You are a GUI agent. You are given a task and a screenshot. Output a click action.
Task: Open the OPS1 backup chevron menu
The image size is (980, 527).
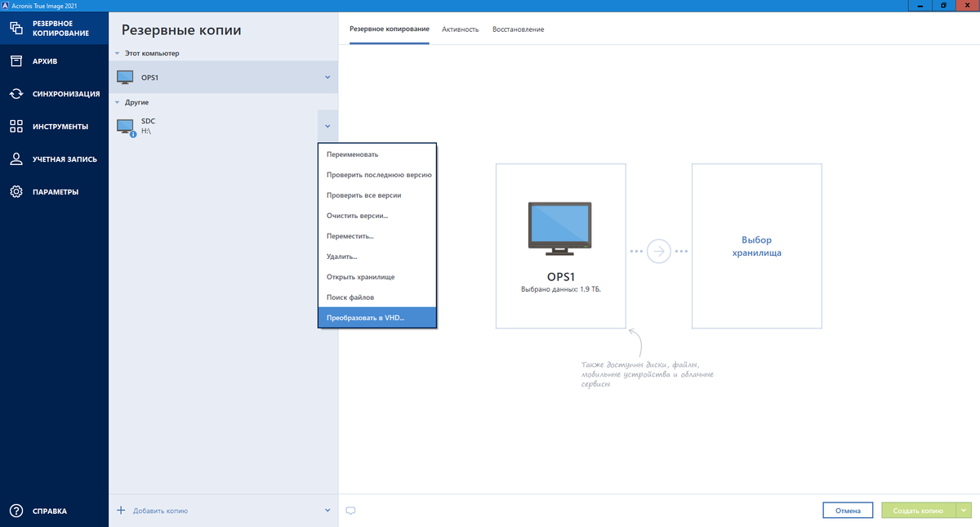click(x=327, y=78)
